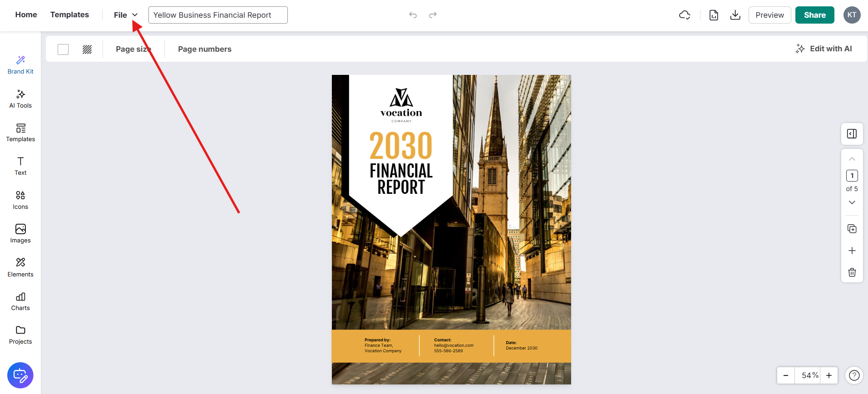Duplicate the current page
The image size is (868, 394).
pyautogui.click(x=852, y=229)
